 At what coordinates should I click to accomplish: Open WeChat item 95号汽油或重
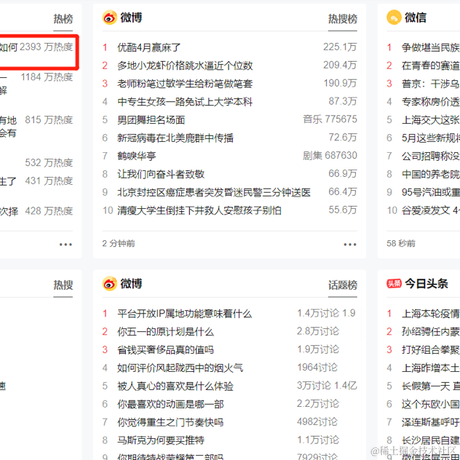(431, 192)
